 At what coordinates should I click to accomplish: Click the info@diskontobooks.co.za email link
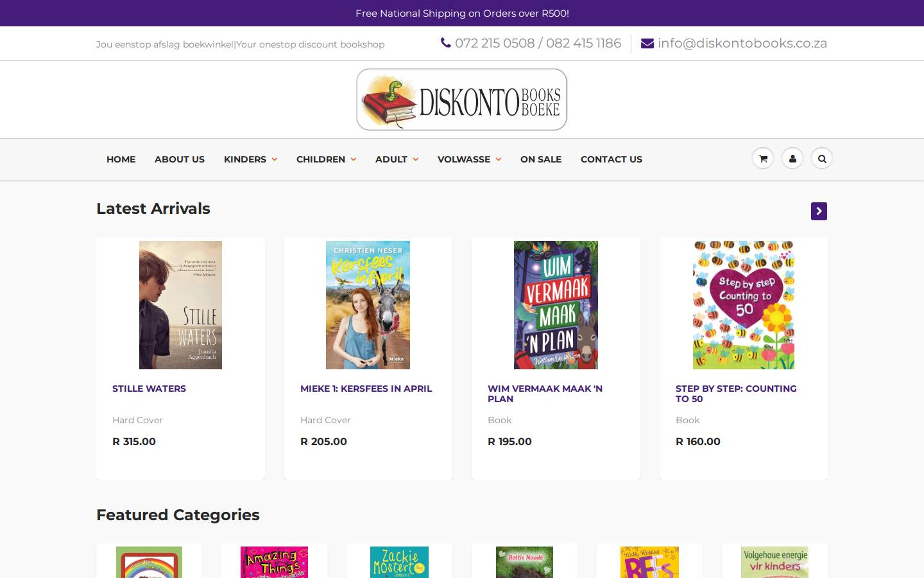742,43
